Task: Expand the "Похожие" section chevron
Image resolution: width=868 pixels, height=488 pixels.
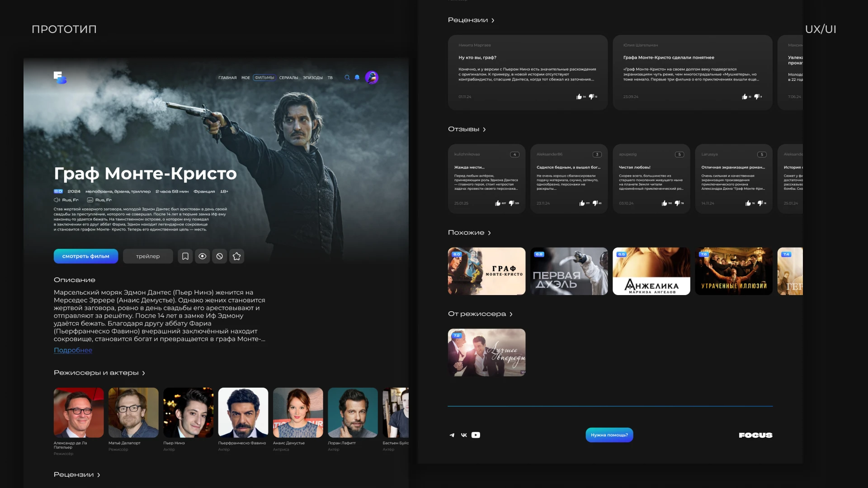Action: (x=489, y=233)
